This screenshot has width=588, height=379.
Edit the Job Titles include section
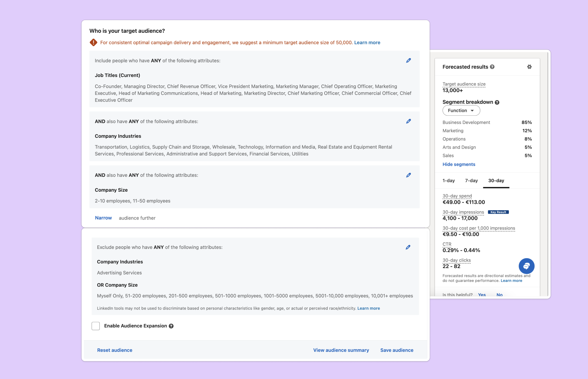click(x=408, y=61)
